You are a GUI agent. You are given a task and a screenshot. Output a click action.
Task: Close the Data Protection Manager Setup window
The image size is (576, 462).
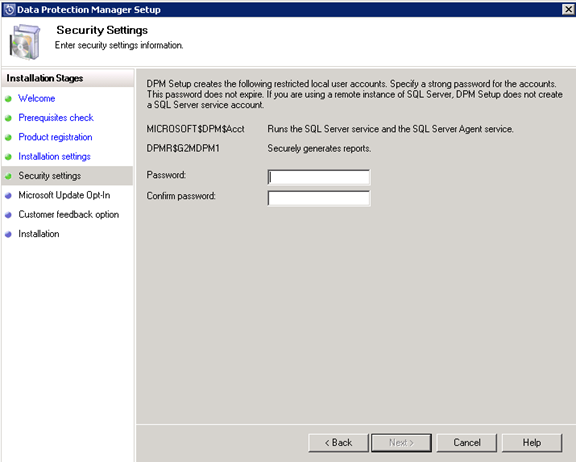568,9
